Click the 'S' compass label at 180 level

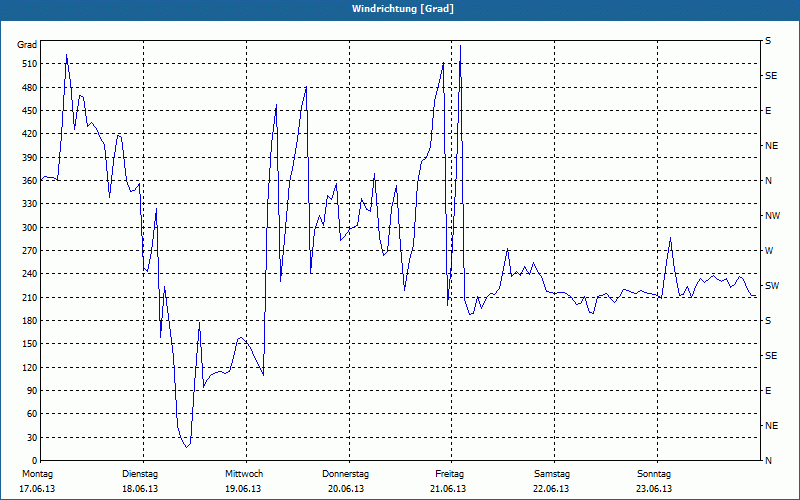(768, 321)
